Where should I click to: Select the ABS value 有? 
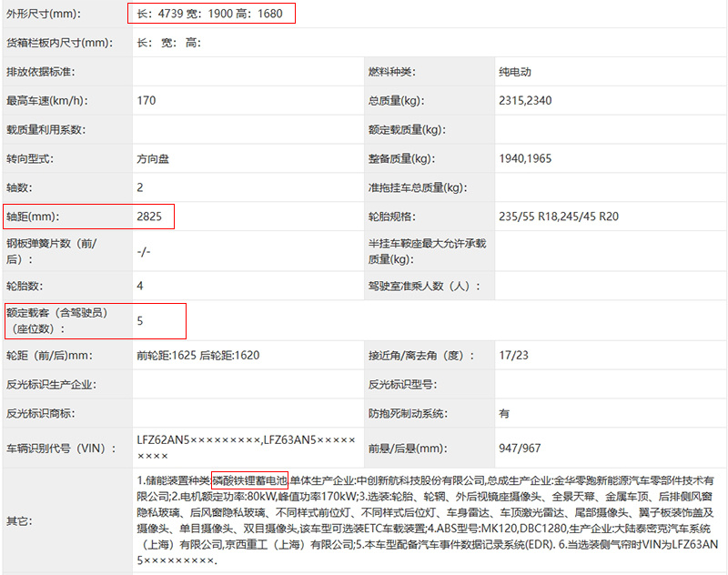[x=504, y=413]
